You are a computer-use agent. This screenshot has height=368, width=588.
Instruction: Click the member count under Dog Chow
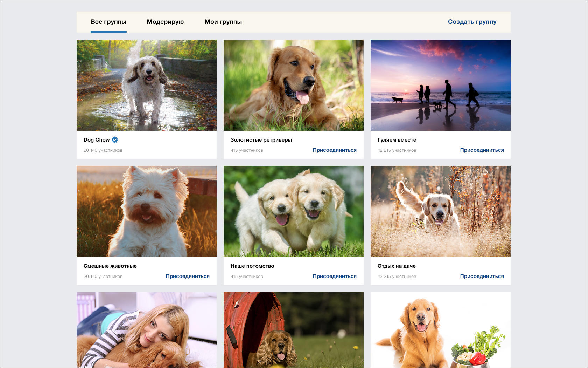pyautogui.click(x=103, y=150)
